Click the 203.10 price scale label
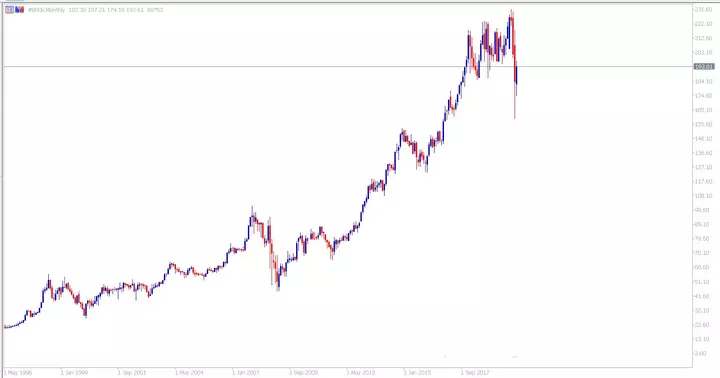The image size is (720, 378). 703,52
